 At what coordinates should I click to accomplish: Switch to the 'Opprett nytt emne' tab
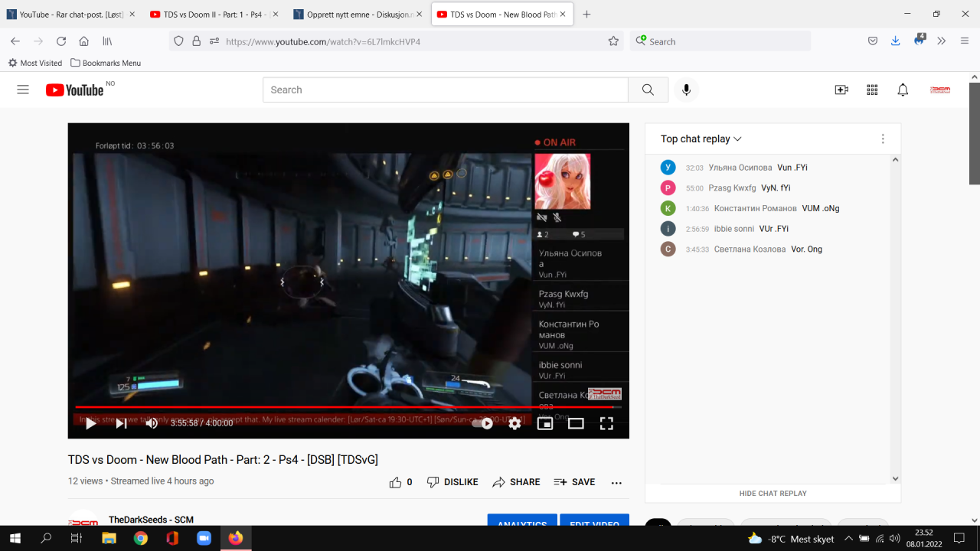(358, 15)
